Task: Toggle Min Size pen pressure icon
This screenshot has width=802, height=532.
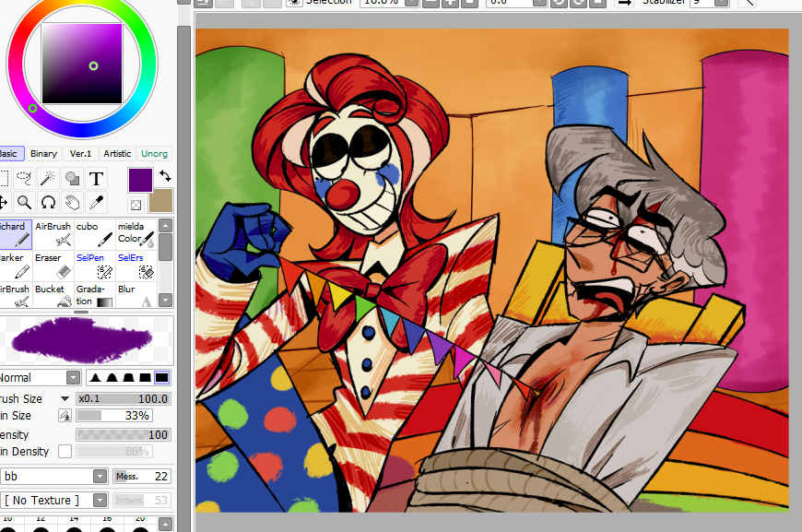Action: coord(65,416)
